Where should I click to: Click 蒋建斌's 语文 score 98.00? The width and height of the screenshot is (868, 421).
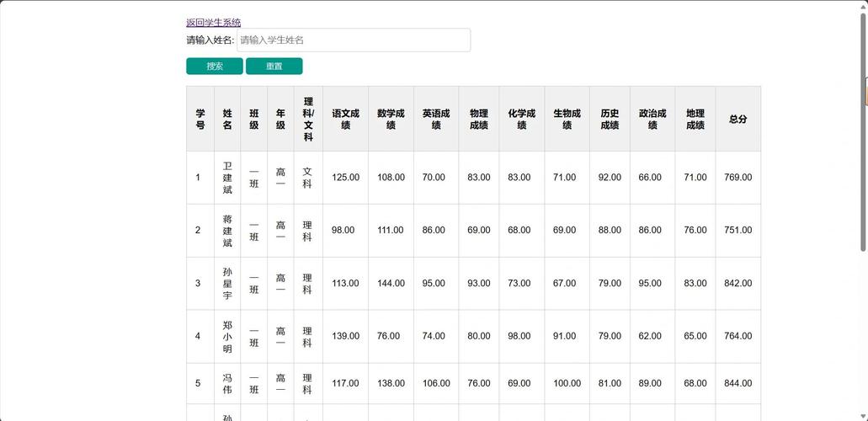(343, 231)
